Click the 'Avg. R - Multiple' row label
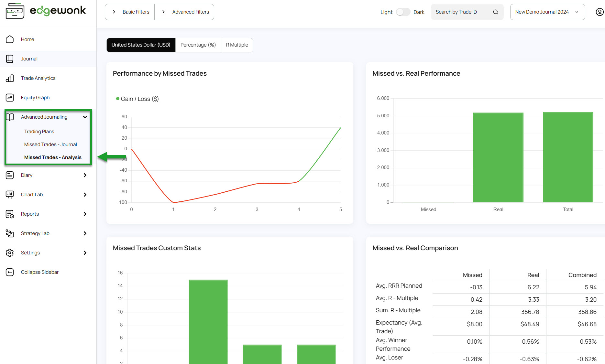The height and width of the screenshot is (364, 605). coord(397,298)
